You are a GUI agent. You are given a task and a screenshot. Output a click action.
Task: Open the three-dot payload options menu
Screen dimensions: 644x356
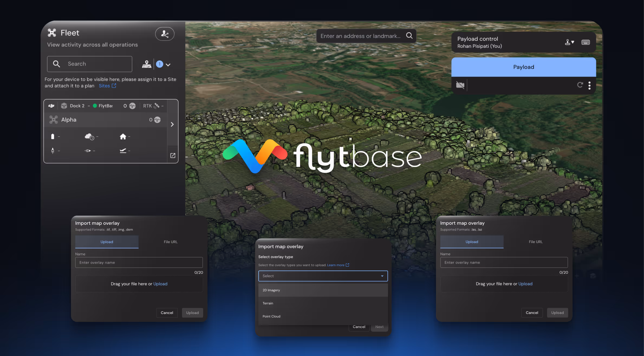589,86
